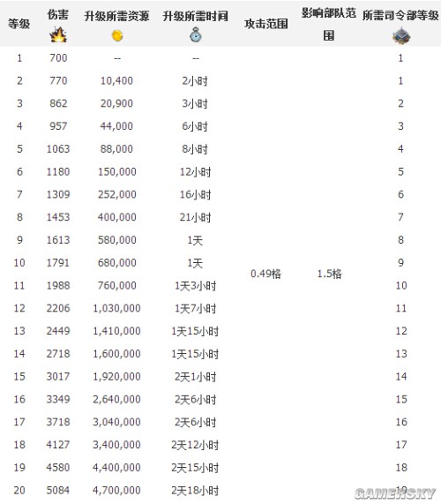
Task: Click the 1天3小时 time cell
Action: coord(195,285)
